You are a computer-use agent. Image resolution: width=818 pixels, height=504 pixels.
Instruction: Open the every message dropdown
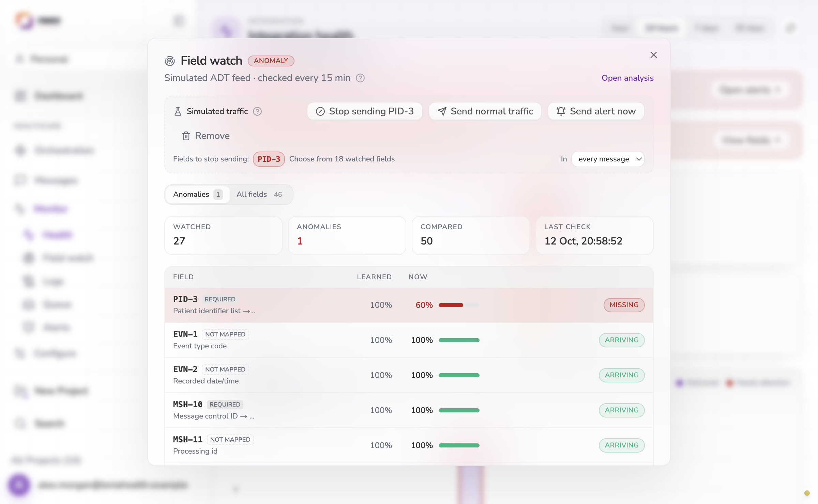pyautogui.click(x=608, y=159)
